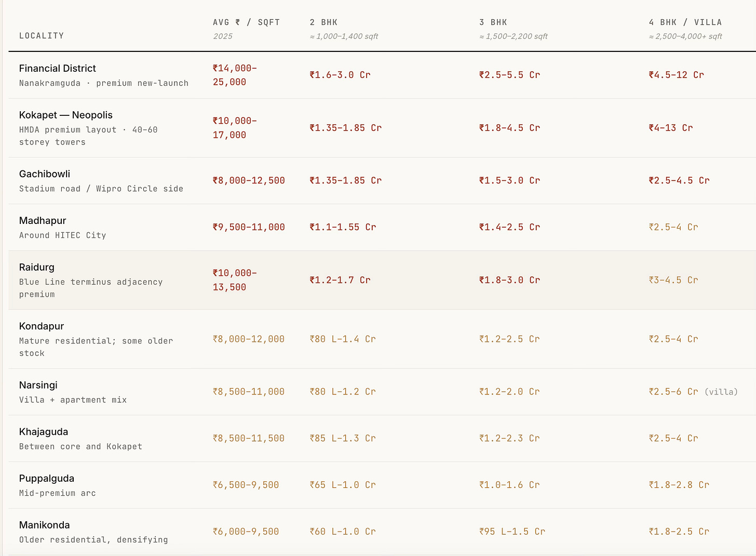Click Puppalguda 2 BHK price ₹65 L-1.0 Cr
756x556 pixels.
tap(343, 485)
